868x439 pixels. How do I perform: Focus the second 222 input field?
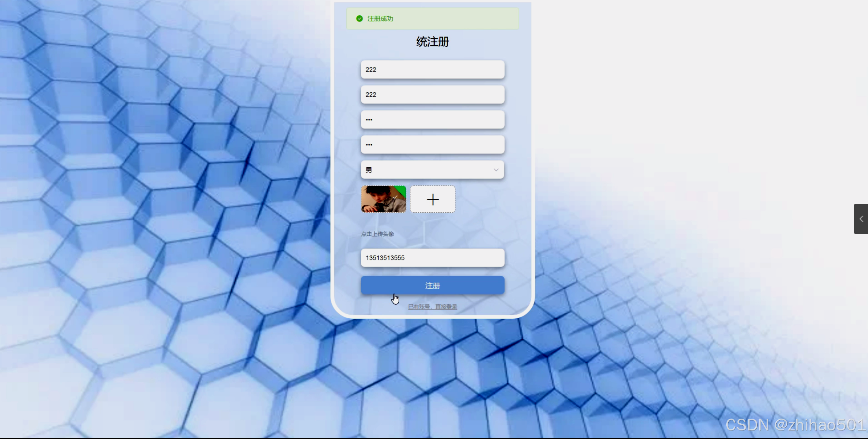[x=433, y=94]
